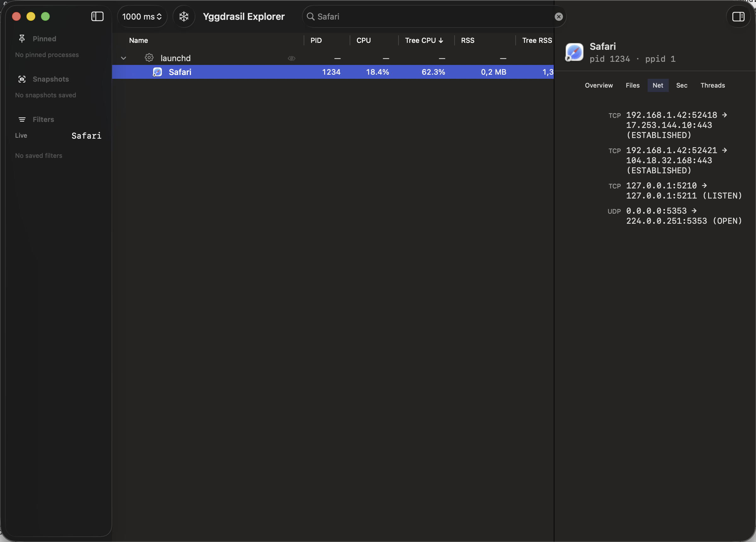This screenshot has width=756, height=542.
Task: Collapse the launchd tree node
Action: 123,58
